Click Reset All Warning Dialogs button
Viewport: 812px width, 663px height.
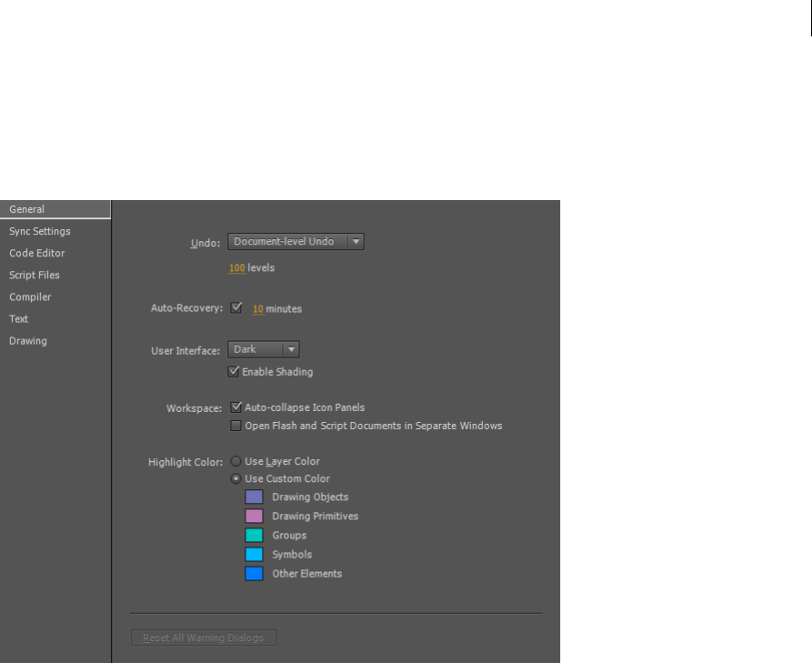click(204, 638)
